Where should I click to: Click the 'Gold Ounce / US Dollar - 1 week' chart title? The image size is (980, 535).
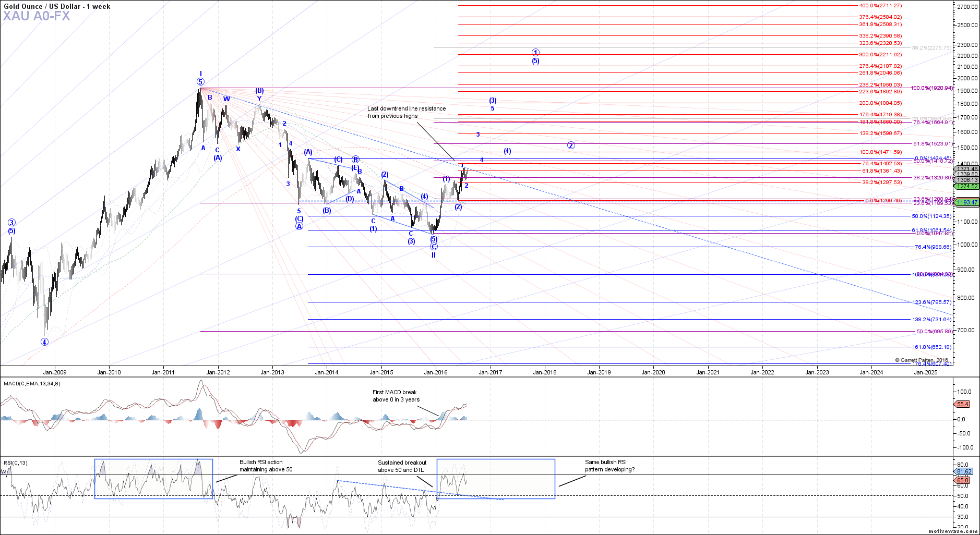[x=57, y=6]
